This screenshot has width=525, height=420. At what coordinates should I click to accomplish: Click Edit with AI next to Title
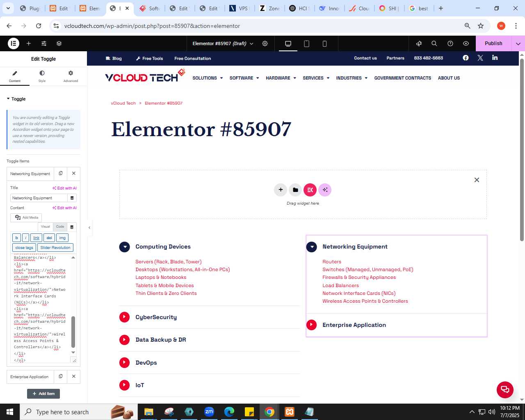[64, 188]
